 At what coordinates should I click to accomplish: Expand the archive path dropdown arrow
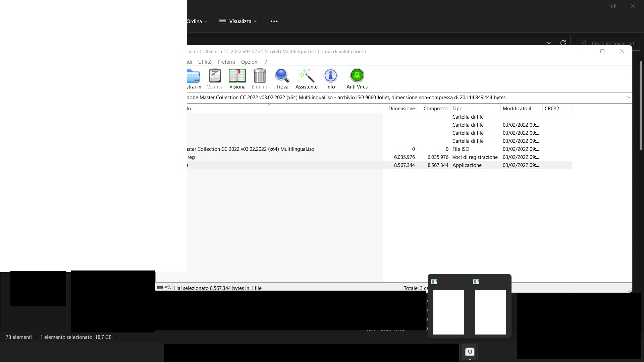628,98
